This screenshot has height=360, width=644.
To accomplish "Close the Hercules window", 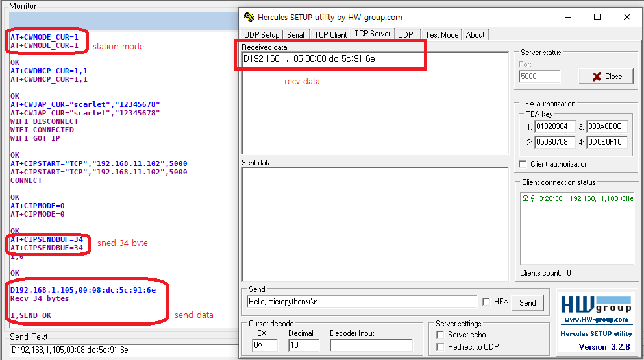I will pos(626,18).
